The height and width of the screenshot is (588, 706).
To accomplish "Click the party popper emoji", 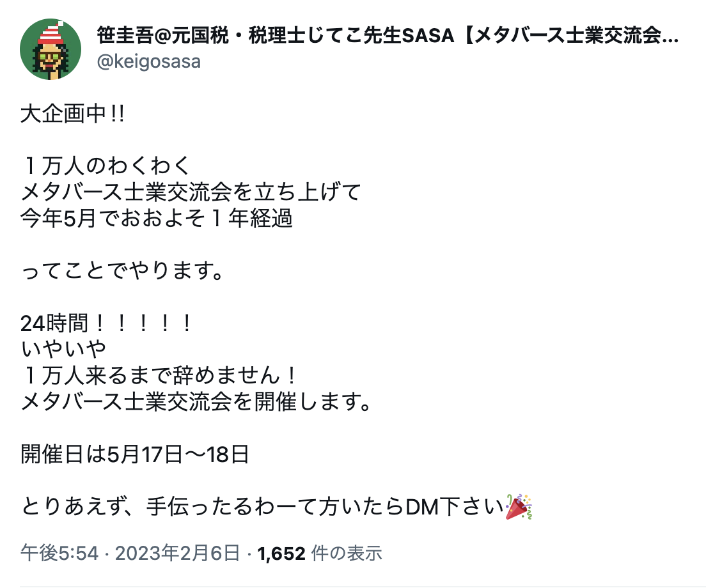I will pyautogui.click(x=519, y=507).
